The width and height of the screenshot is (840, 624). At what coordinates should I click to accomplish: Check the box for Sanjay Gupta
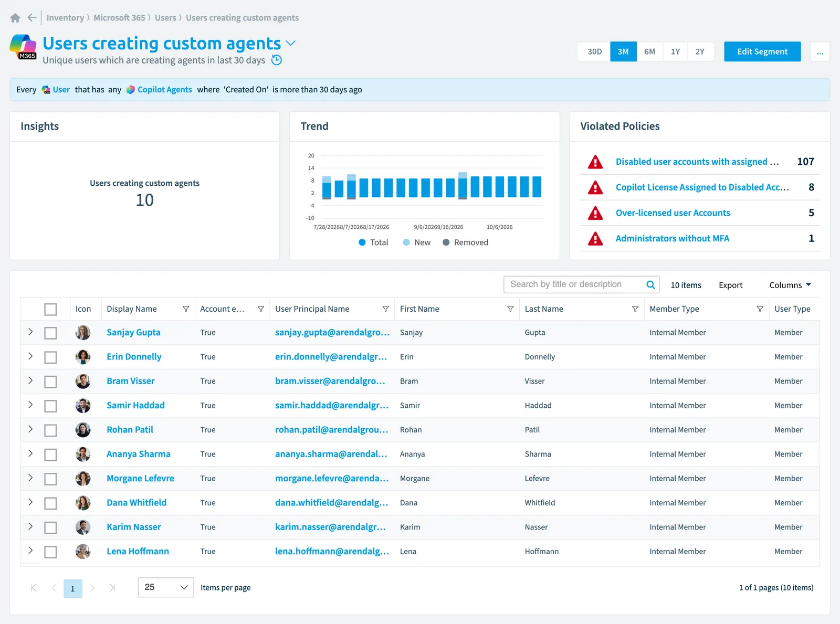point(50,333)
